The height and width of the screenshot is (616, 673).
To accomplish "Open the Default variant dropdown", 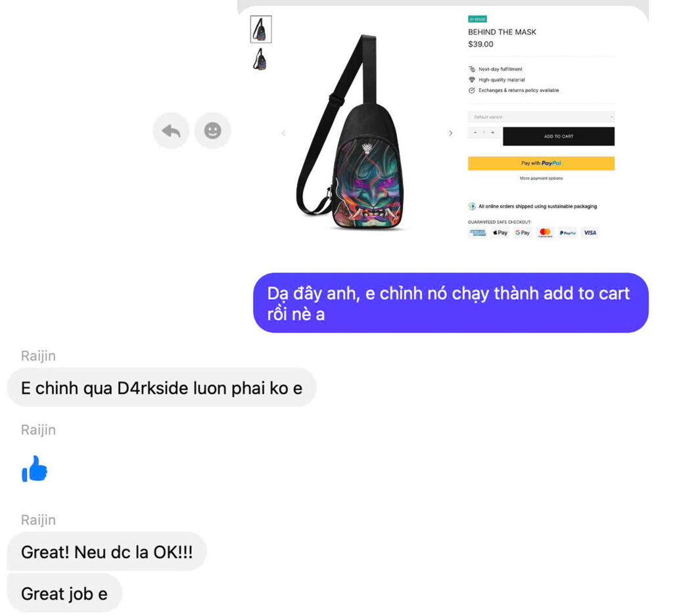I will click(542, 117).
